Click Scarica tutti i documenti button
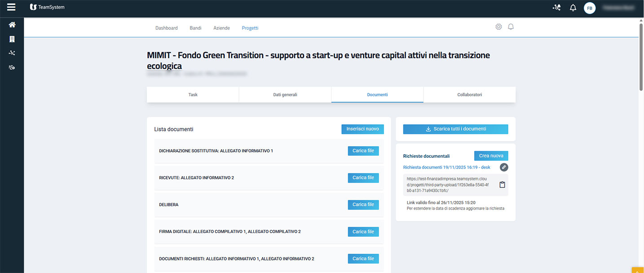Image resolution: width=644 pixels, height=273 pixels. 455,129
